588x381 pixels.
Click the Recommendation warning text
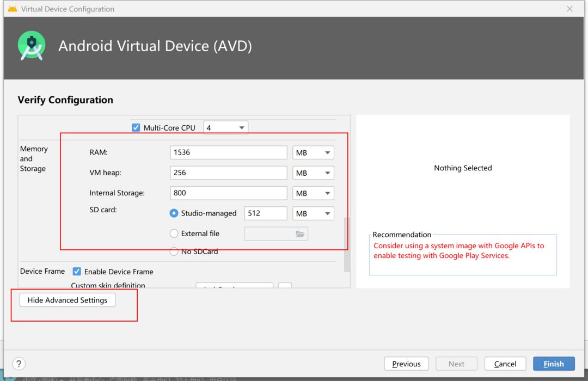coord(458,250)
